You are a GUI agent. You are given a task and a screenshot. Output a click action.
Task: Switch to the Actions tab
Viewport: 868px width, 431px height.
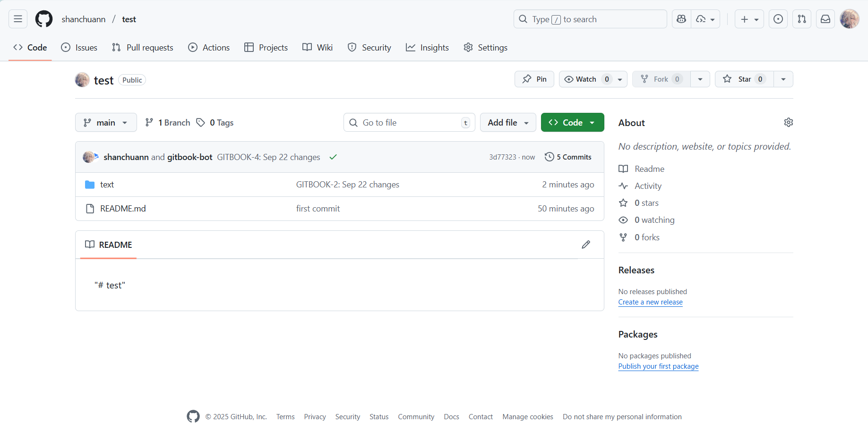point(209,47)
